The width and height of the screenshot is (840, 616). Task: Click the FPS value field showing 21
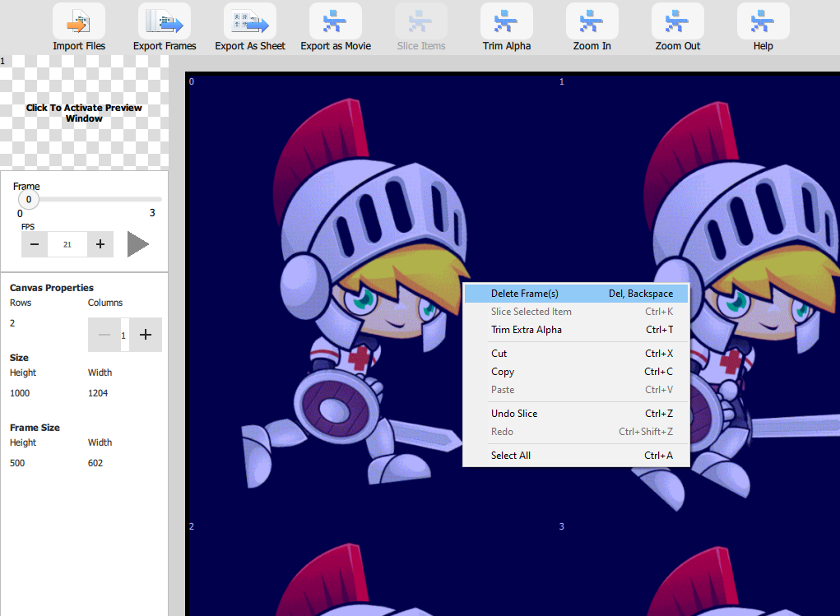67,244
